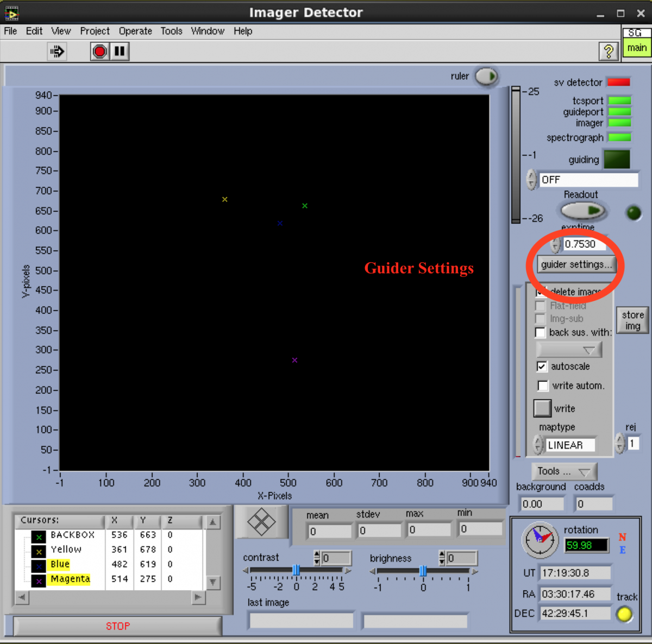Click the Magenta cursor color icon
The image size is (652, 644).
[x=39, y=581]
